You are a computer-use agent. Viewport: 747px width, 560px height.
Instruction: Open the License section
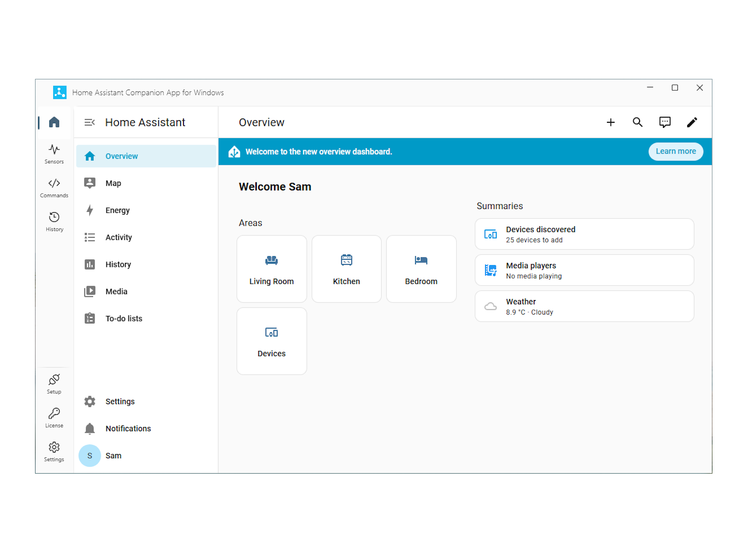click(54, 418)
